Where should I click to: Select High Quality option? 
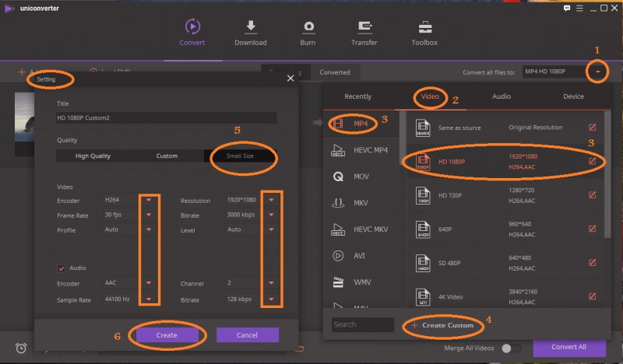(93, 156)
